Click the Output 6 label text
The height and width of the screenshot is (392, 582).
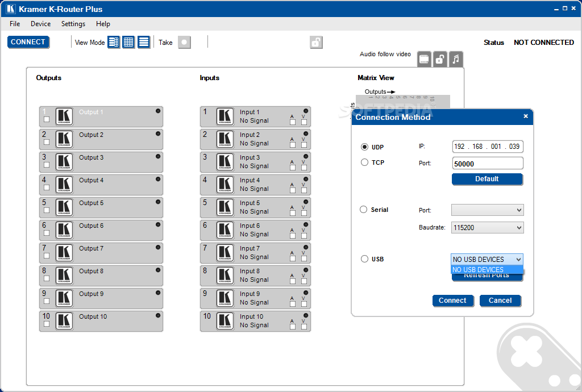(92, 226)
